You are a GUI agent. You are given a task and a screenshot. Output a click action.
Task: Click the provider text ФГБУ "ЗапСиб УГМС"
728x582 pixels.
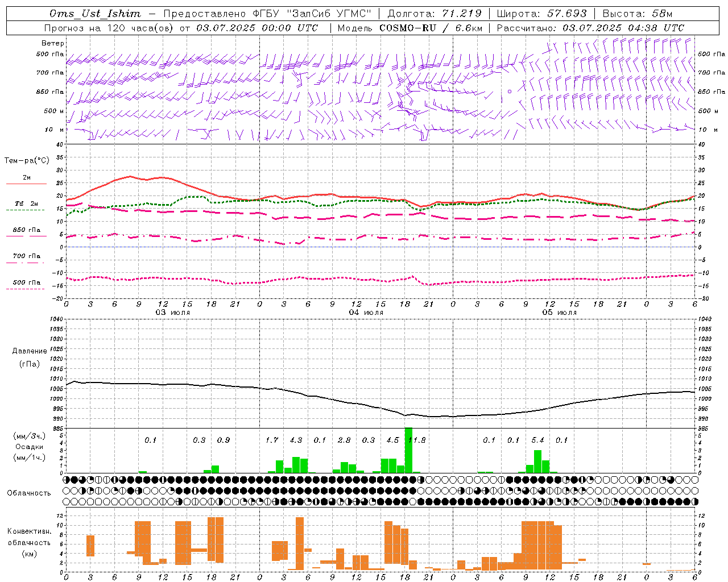pyautogui.click(x=312, y=14)
